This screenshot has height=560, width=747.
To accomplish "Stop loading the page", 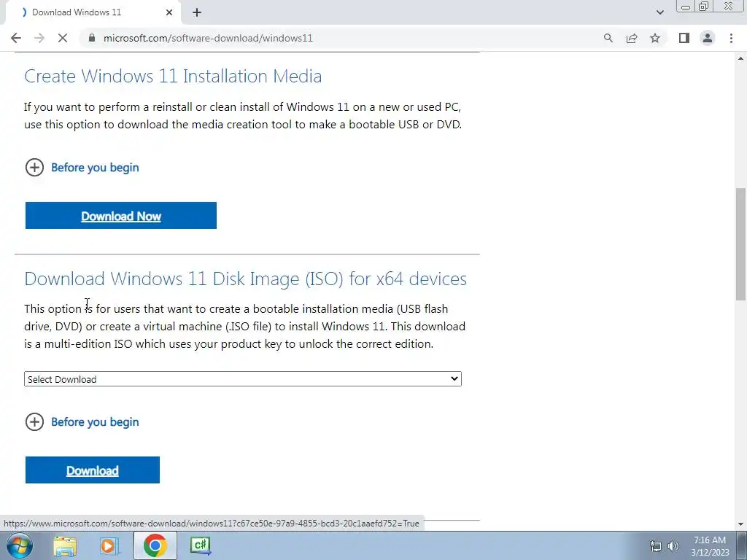I will [x=63, y=38].
